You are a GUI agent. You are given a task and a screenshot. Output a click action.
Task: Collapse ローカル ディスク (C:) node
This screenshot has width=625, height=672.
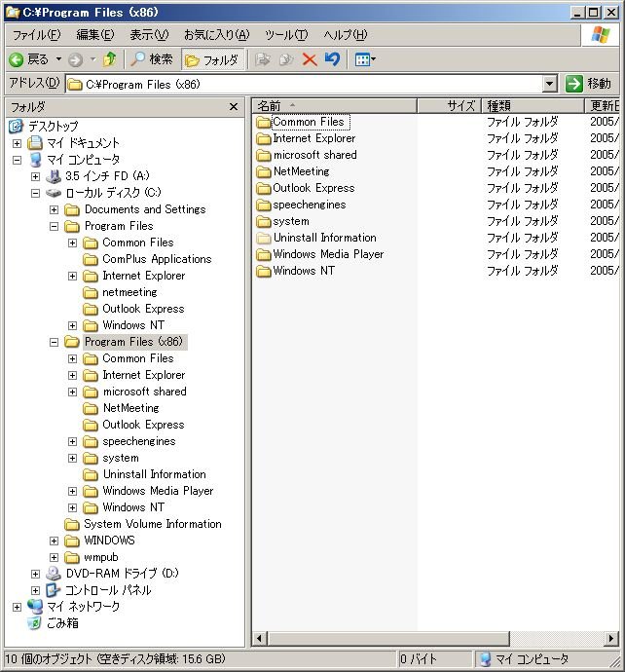36,193
